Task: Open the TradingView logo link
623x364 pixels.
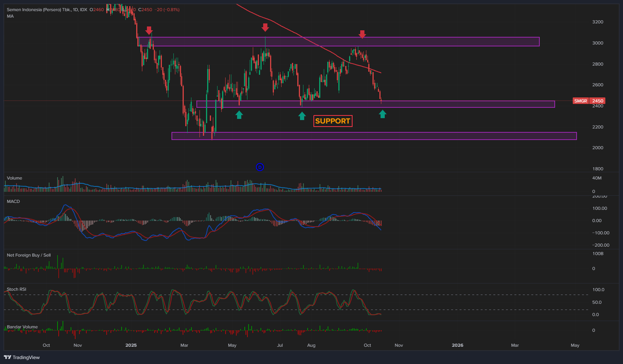Action: point(22,357)
